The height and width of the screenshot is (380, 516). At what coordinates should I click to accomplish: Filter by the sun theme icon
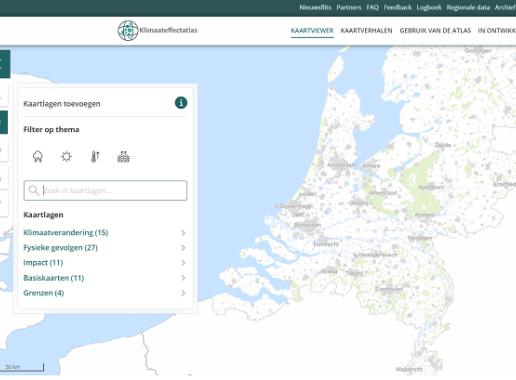(x=66, y=156)
